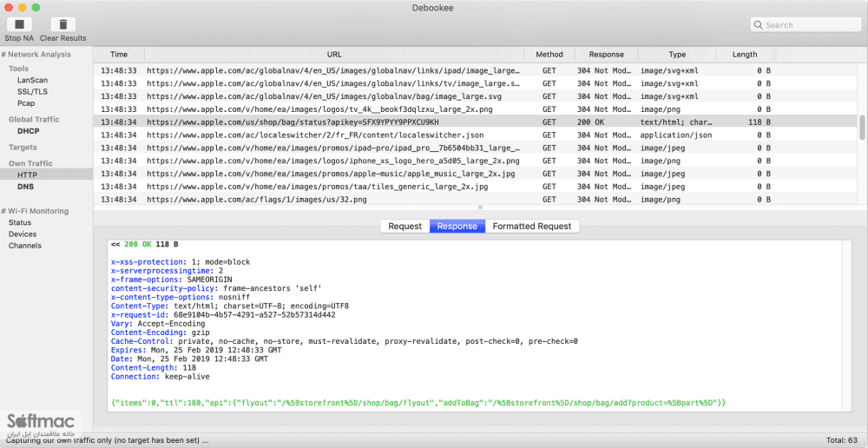Viewport: 868px width, 448px height.
Task: Sort by the Time column header
Action: point(119,55)
